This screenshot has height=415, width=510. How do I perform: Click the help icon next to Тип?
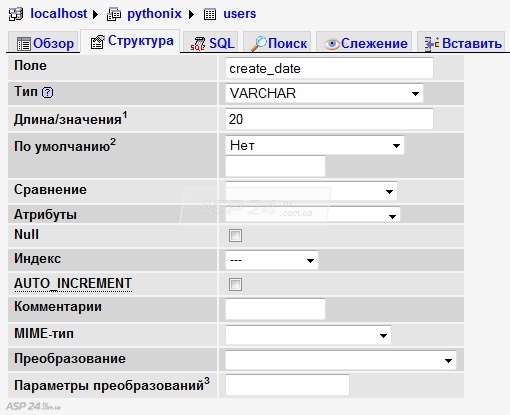click(48, 92)
